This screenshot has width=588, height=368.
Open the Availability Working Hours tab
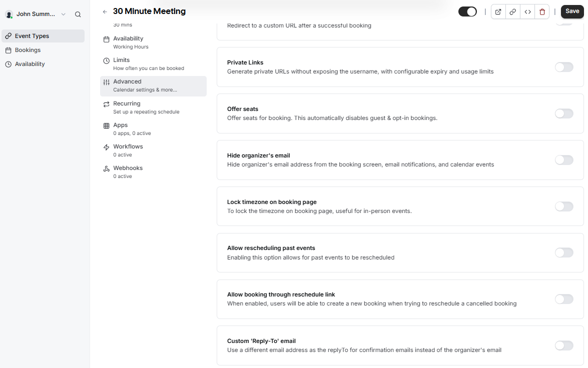pos(153,42)
